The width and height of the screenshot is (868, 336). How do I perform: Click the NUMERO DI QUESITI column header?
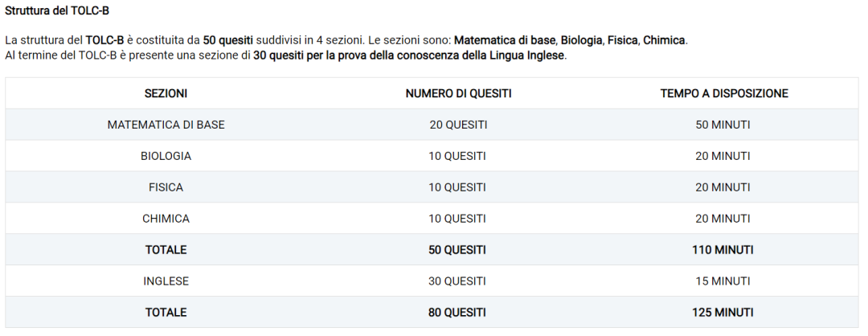[x=458, y=93]
